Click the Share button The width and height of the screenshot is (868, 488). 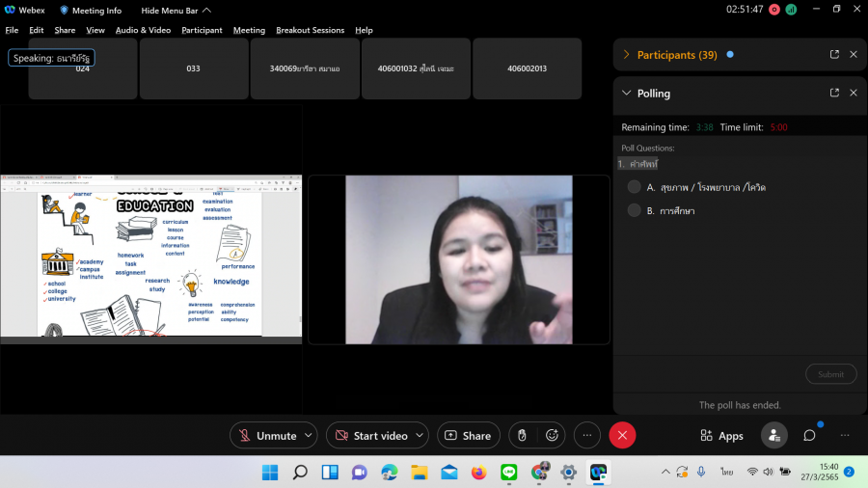[x=469, y=436]
